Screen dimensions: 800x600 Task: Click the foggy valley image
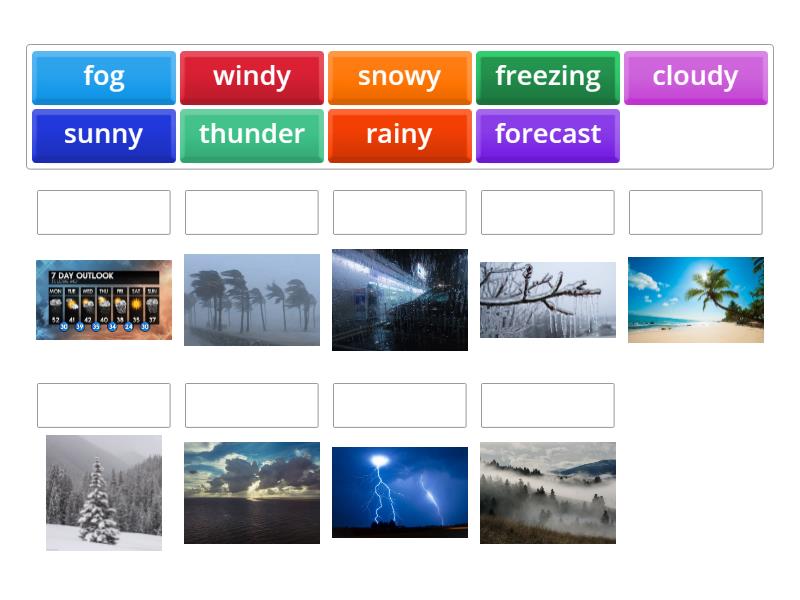coord(547,492)
